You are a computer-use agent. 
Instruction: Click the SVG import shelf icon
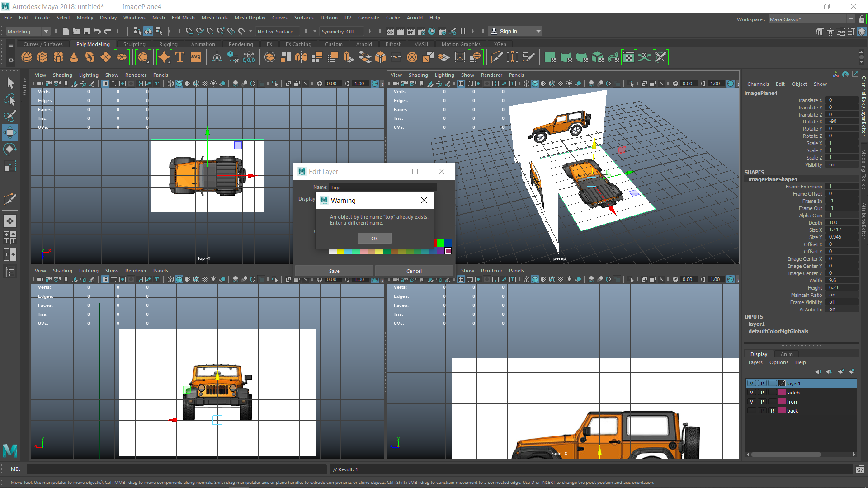tap(196, 57)
